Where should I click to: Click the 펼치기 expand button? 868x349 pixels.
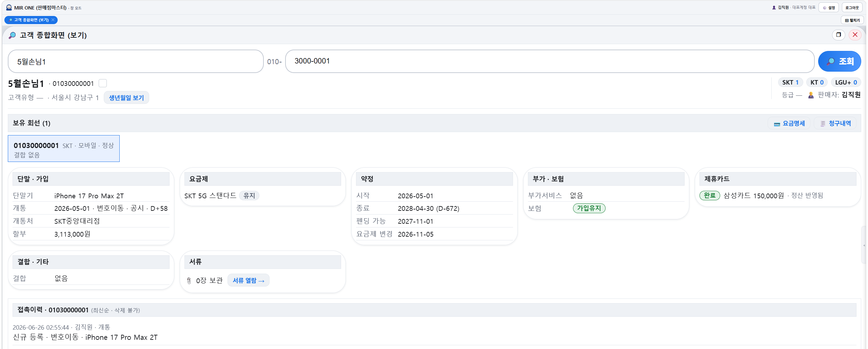point(852,20)
